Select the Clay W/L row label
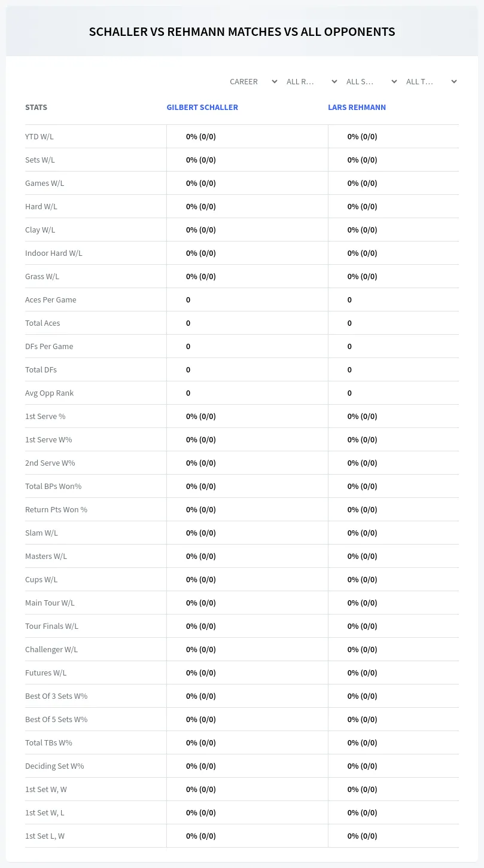This screenshot has width=484, height=868. click(x=40, y=230)
